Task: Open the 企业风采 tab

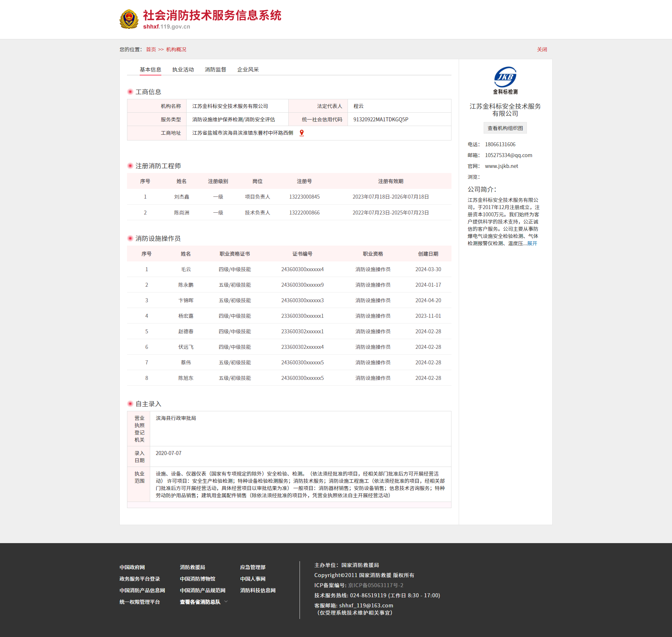Action: tap(248, 70)
